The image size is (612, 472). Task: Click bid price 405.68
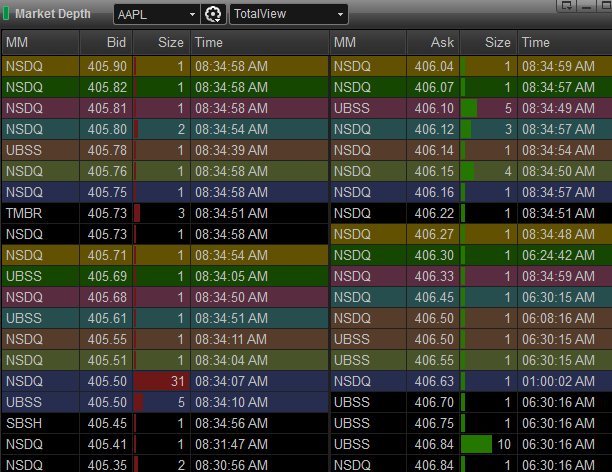[107, 298]
